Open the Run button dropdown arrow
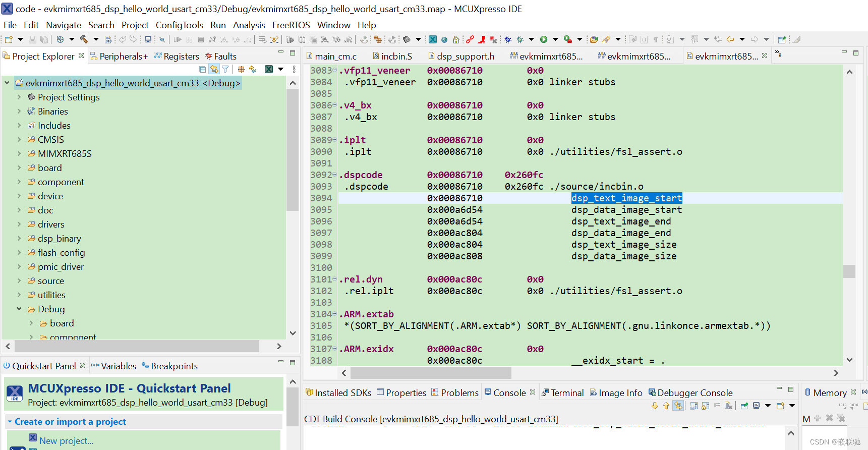This screenshot has height=450, width=868. [x=555, y=39]
